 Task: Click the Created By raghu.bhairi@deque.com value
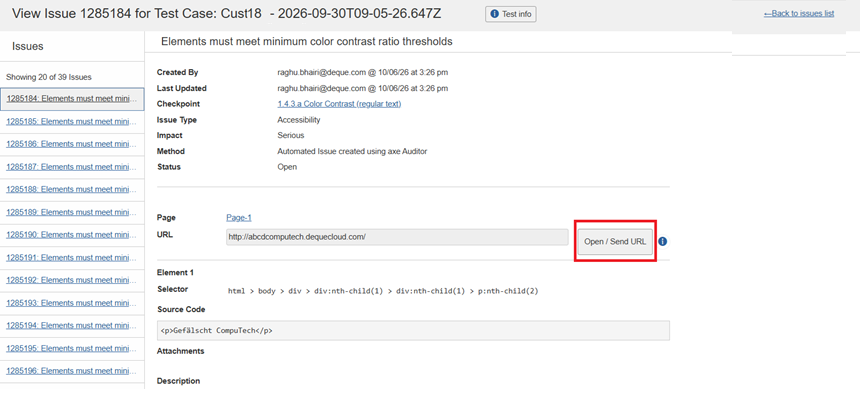point(363,72)
